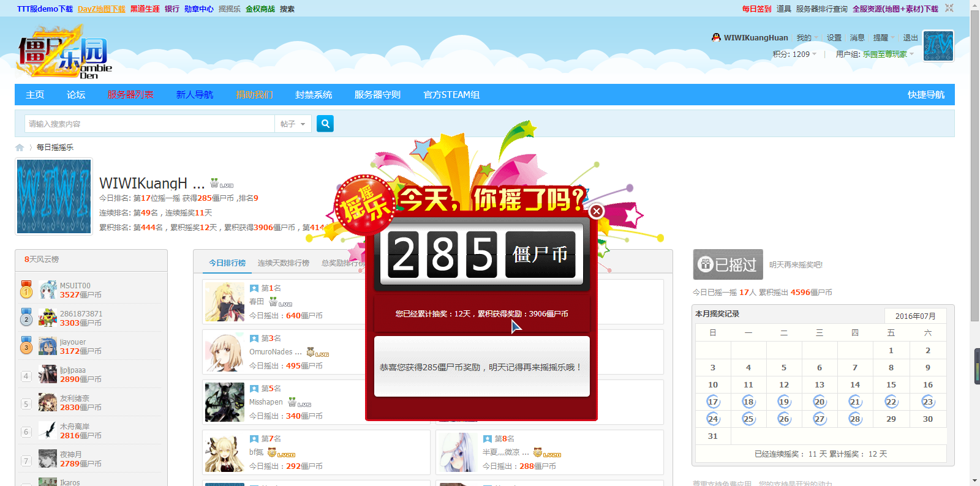The width and height of the screenshot is (980, 486).
Task: Click calendar date 17
Action: click(x=713, y=402)
